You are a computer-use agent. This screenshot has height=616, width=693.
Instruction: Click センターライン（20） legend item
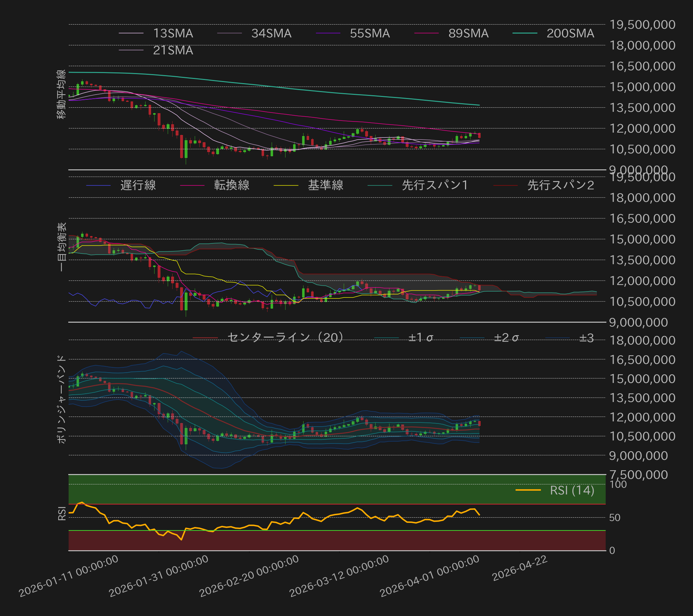tap(285, 338)
